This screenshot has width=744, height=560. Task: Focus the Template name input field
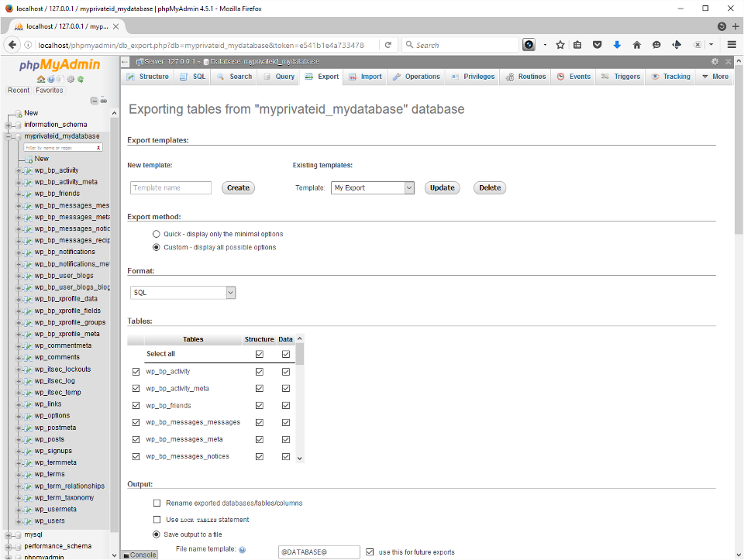pos(170,187)
